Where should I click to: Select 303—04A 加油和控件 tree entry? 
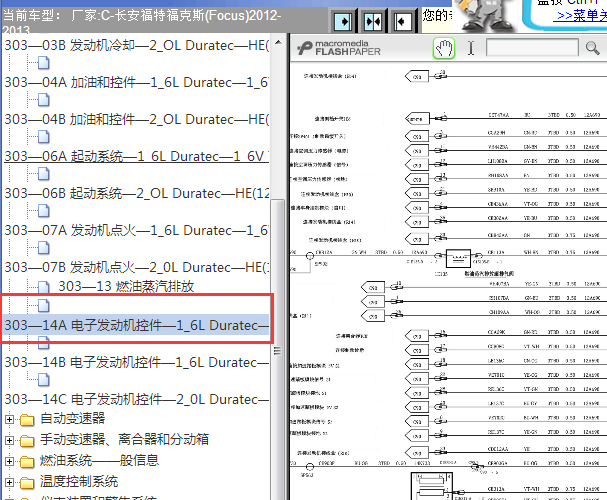(x=136, y=82)
